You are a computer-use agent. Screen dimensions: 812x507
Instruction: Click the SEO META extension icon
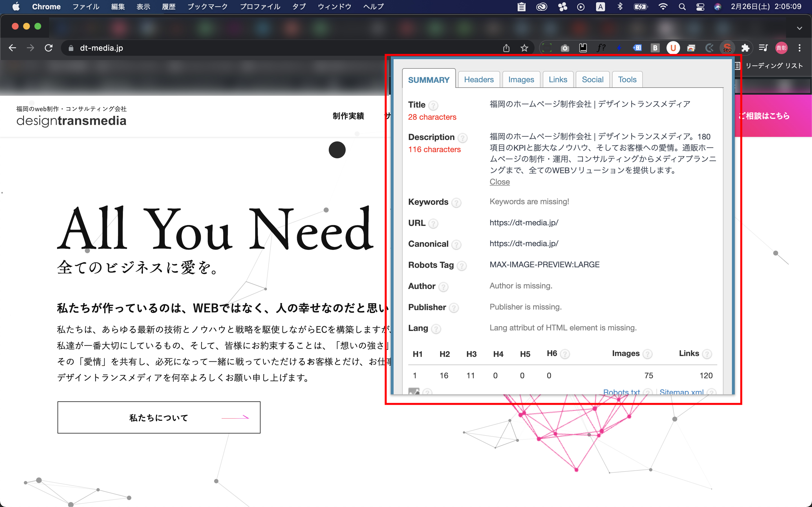coord(727,48)
